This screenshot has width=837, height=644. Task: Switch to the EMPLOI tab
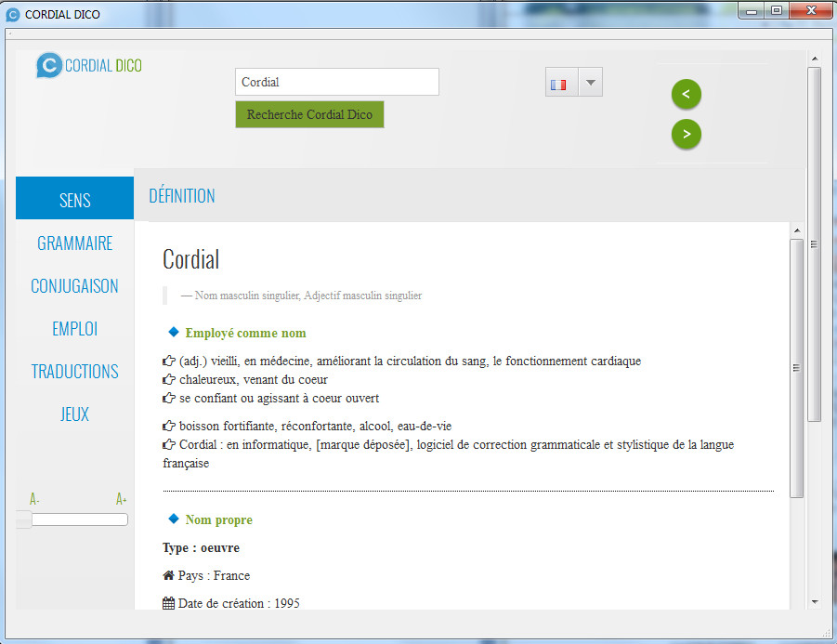click(x=74, y=328)
